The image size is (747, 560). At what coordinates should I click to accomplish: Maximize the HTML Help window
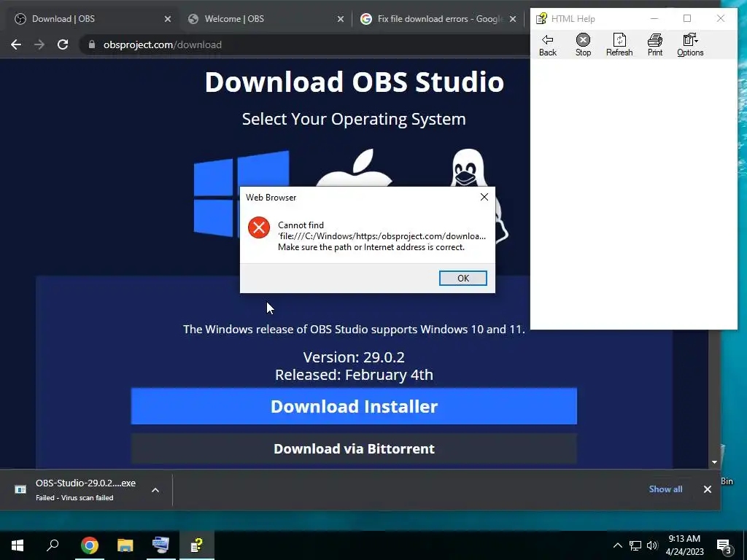[x=687, y=18]
